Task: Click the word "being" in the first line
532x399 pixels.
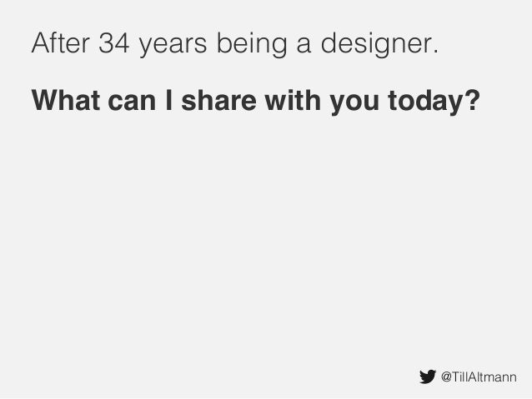Action: point(252,44)
